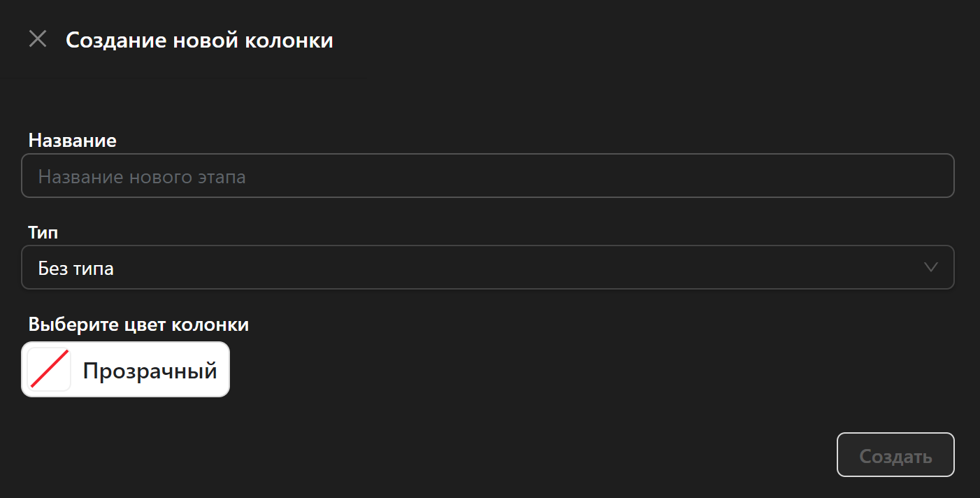Image resolution: width=980 pixels, height=498 pixels.
Task: Click the red diagonal slash color icon
Action: (x=49, y=369)
